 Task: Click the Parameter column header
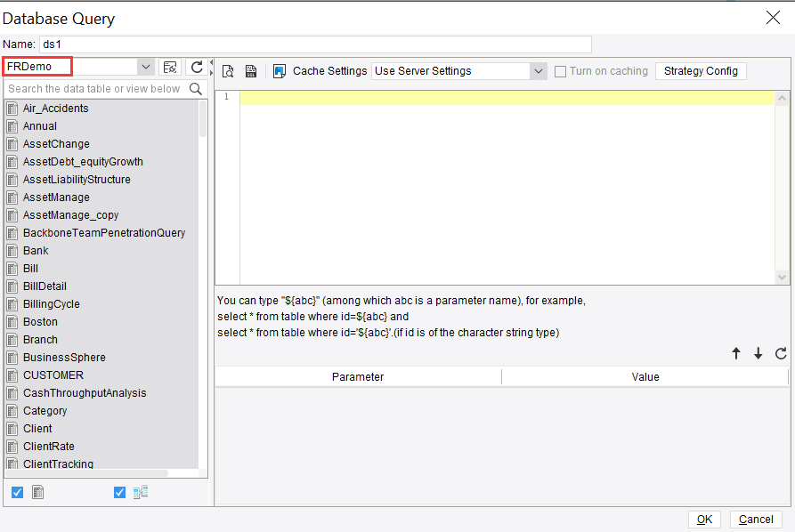[358, 377]
